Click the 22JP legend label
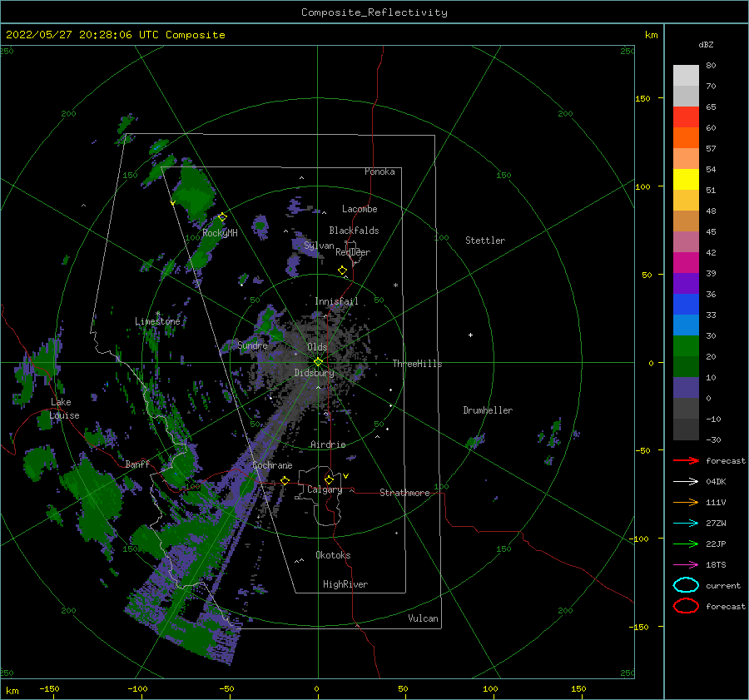The image size is (749, 700). 716,544
